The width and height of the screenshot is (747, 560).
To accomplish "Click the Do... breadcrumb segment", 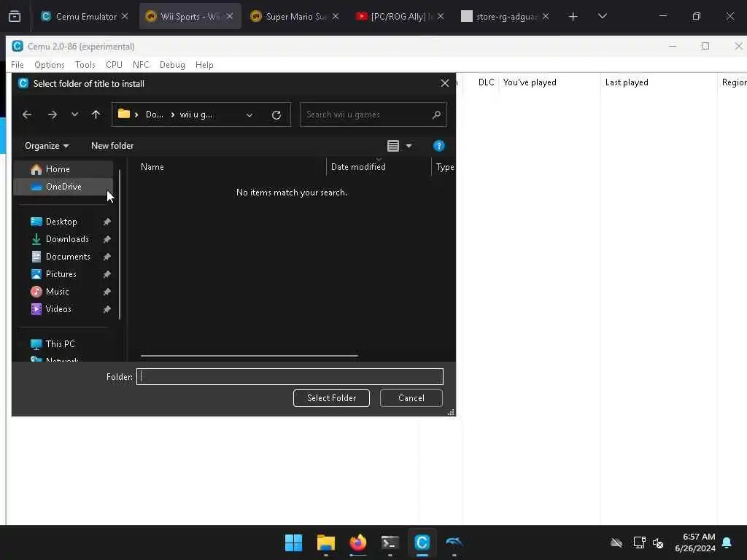I will click(x=155, y=114).
